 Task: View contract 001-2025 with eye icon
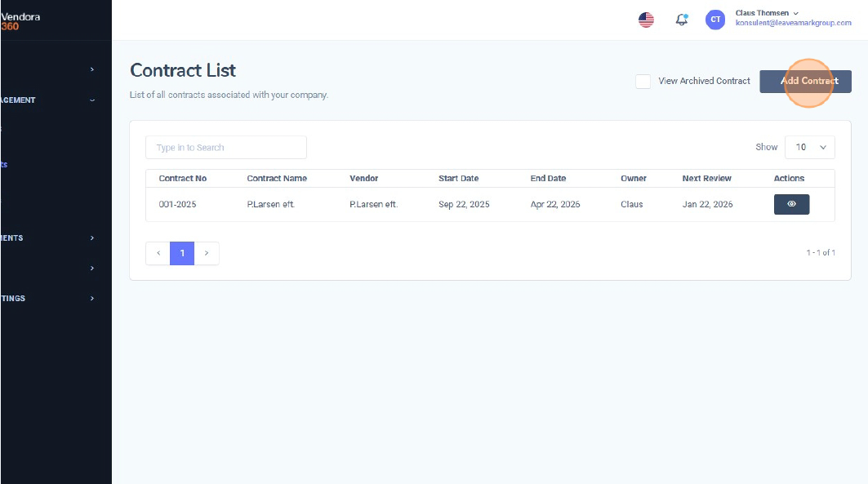point(791,204)
